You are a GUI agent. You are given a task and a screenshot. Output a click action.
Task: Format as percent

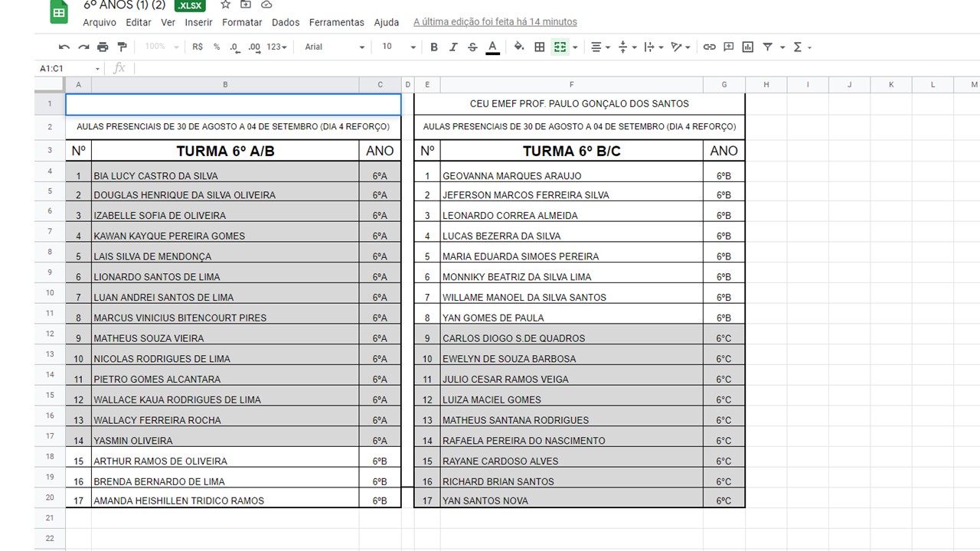pos(217,47)
